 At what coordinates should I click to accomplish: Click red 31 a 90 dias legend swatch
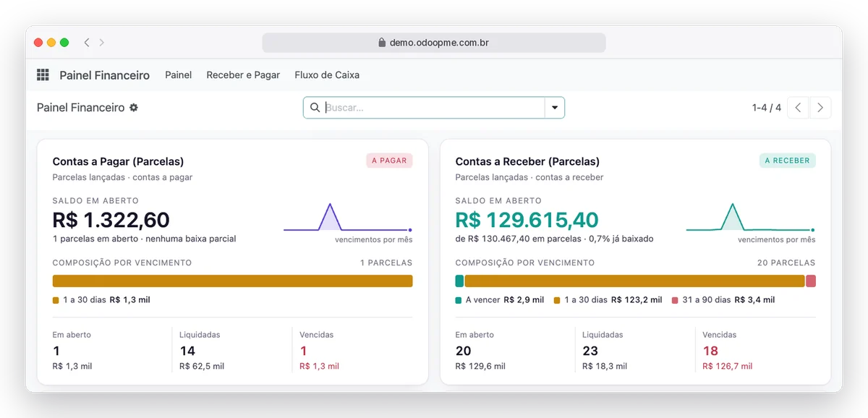(675, 300)
